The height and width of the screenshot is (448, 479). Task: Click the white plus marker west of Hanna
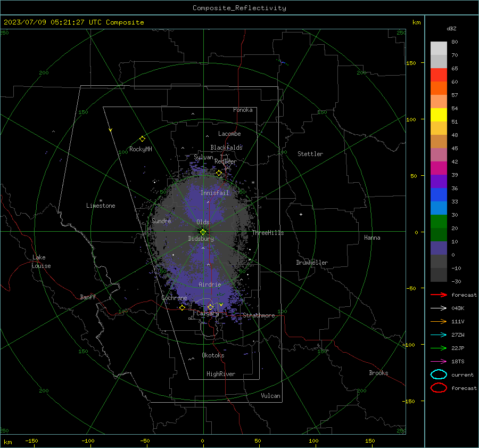click(301, 214)
